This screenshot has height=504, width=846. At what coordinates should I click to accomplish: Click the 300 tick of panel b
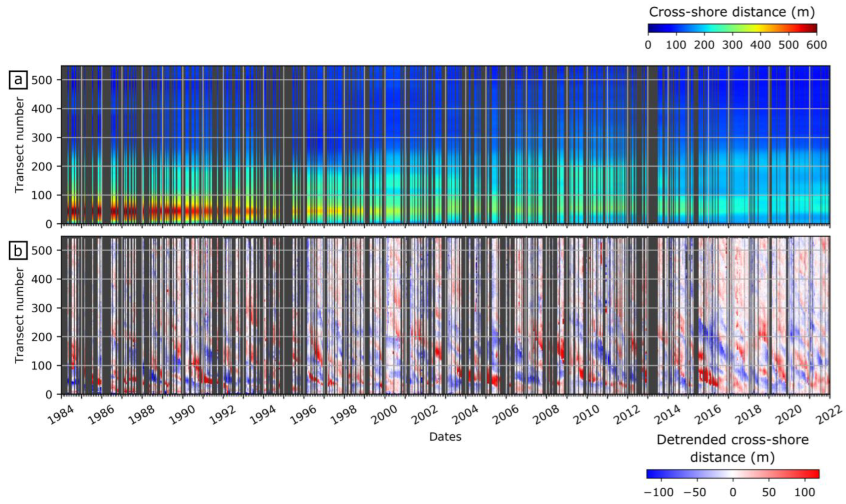point(42,308)
